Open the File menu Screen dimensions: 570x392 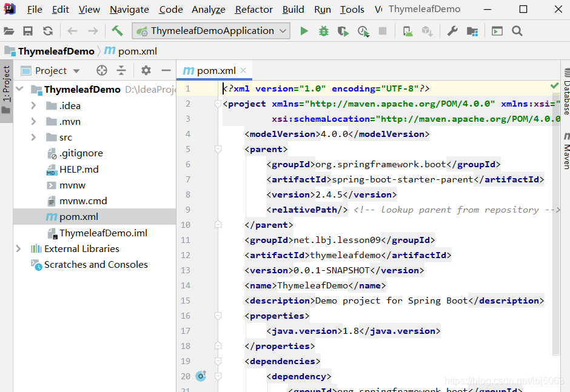(x=35, y=10)
